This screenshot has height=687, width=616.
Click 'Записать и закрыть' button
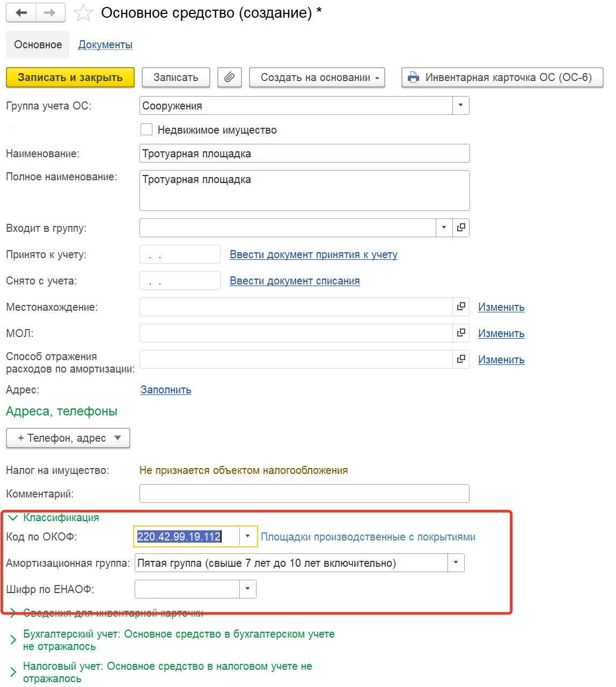70,77
